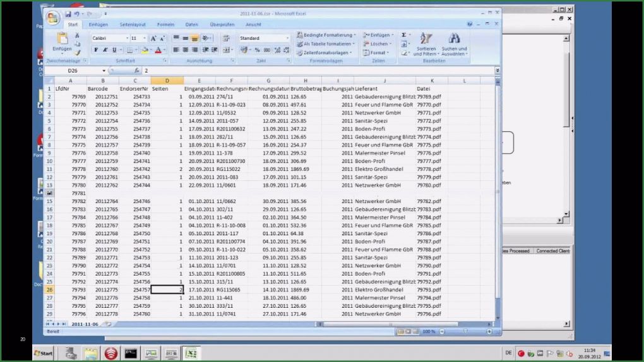Switch to the Formeln tab
The width and height of the screenshot is (644, 362).
pos(166,25)
